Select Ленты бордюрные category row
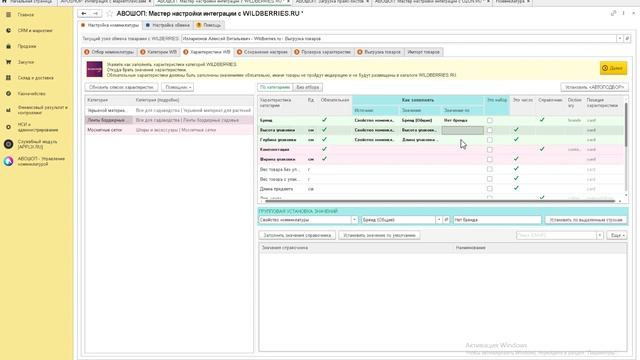This screenshot has height=360, width=640. [169, 120]
